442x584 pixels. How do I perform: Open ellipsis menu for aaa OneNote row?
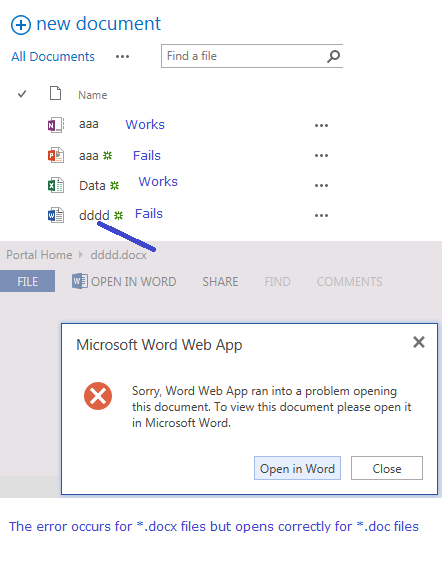pos(321,126)
